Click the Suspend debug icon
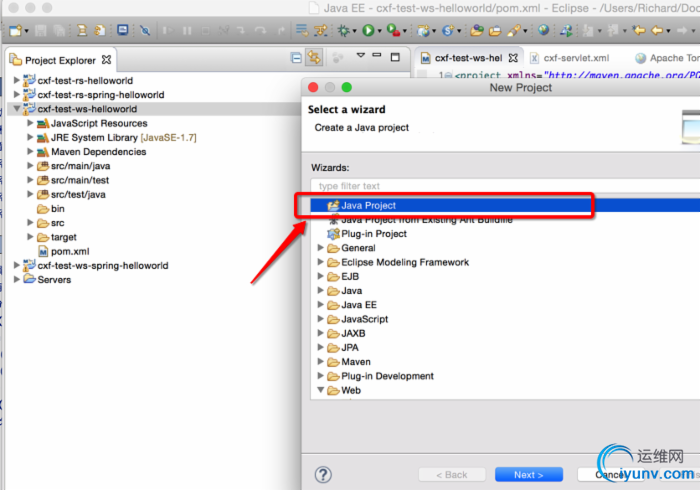Viewport: 700px width, 490px height. click(x=187, y=31)
